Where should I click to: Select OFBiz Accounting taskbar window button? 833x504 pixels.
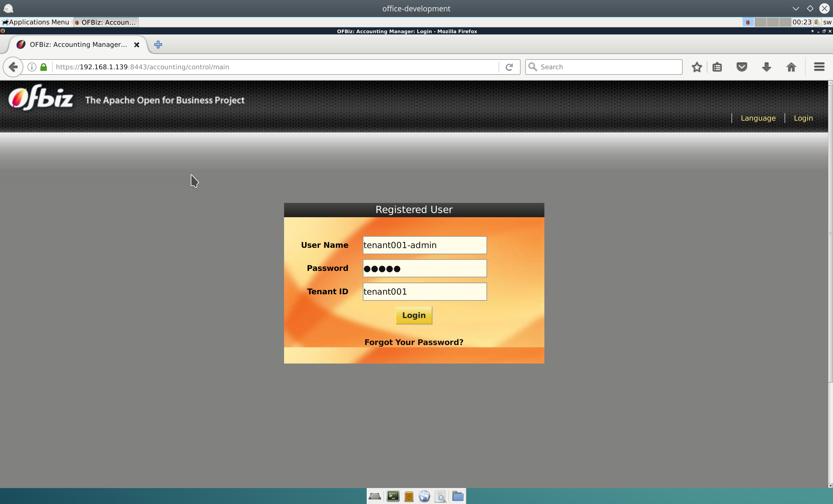(x=106, y=22)
